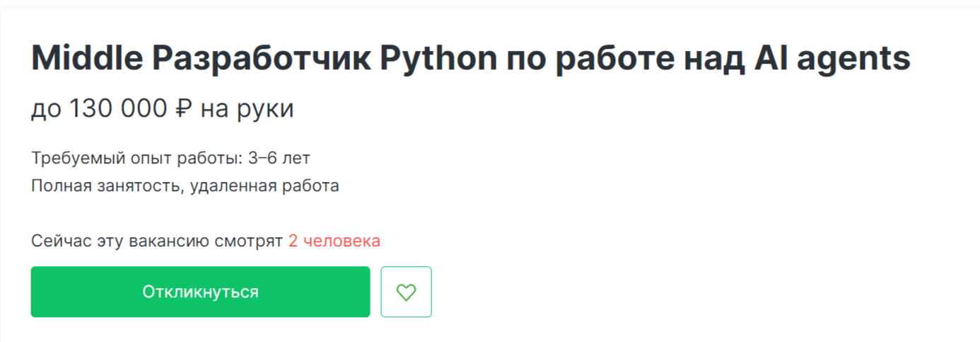Image resolution: width=980 pixels, height=342 pixels.
Task: Click the "Сейчас эту вакансию смотрят" text
Action: pyautogui.click(x=156, y=241)
